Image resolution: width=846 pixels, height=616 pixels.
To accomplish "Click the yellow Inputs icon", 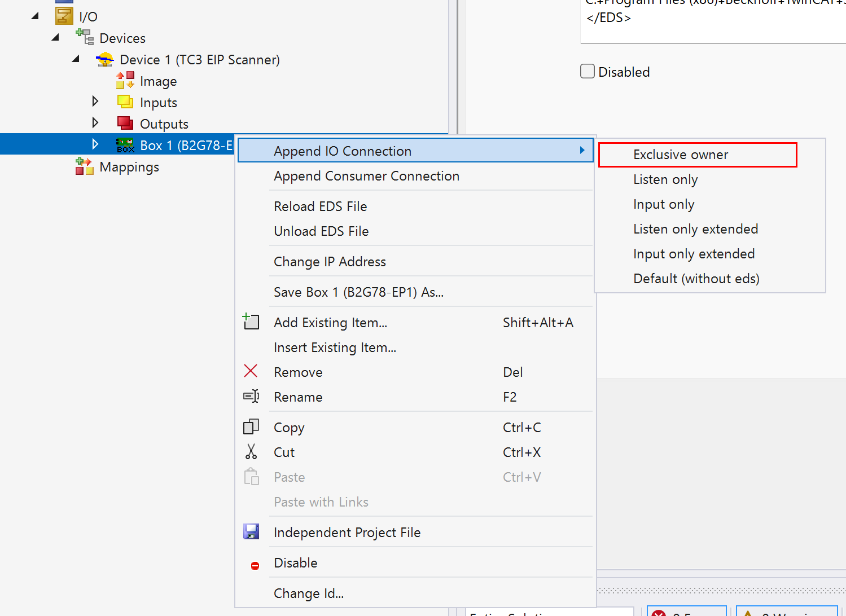I will coord(125,102).
